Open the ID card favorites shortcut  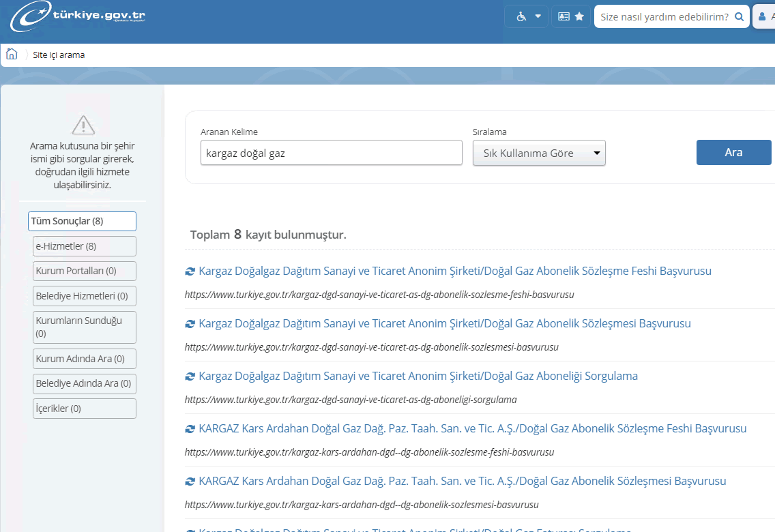[564, 17]
